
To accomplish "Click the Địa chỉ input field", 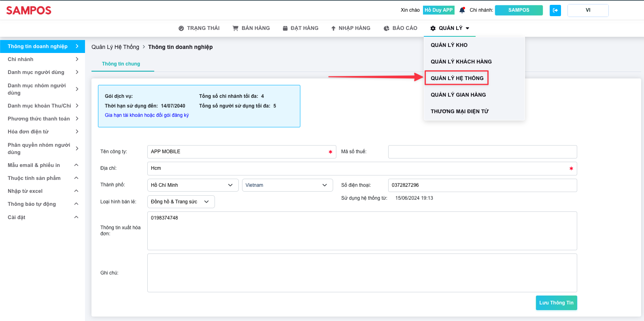I will [x=362, y=169].
